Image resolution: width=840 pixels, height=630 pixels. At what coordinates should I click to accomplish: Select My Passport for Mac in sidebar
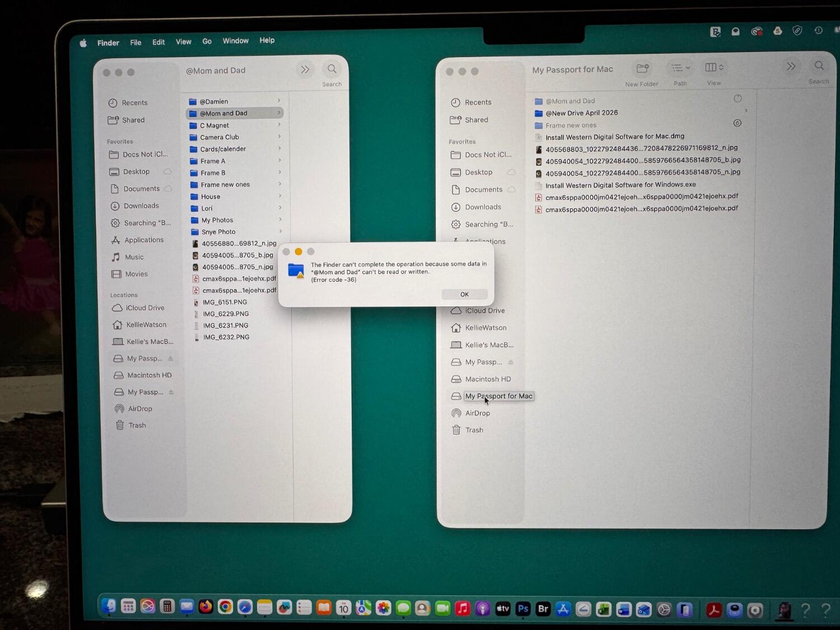click(x=498, y=396)
